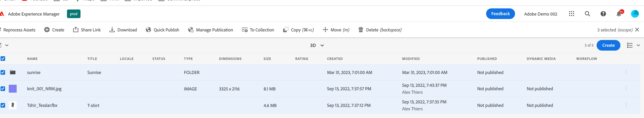644x118 pixels.
Task: Uncheck the sunrise folder checkbox
Action: (3, 72)
